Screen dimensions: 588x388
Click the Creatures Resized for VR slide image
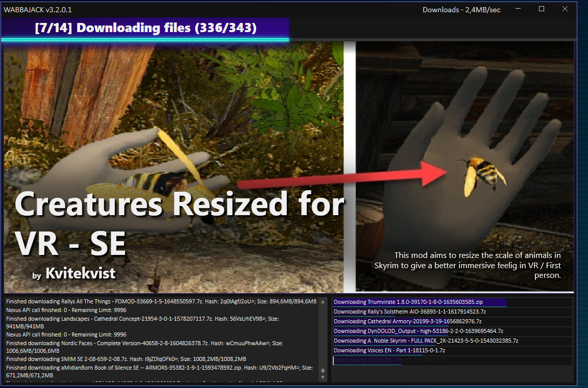[x=289, y=167]
